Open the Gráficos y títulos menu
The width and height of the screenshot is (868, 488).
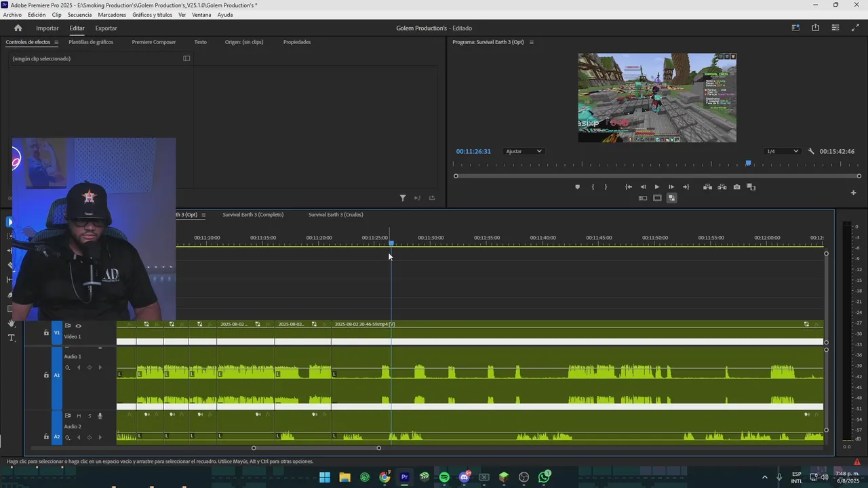pos(153,15)
